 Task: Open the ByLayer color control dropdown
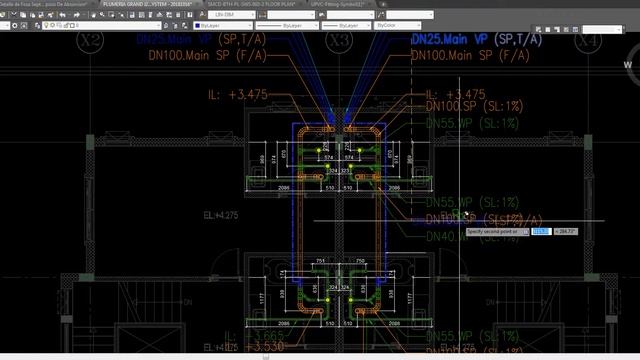223,25
